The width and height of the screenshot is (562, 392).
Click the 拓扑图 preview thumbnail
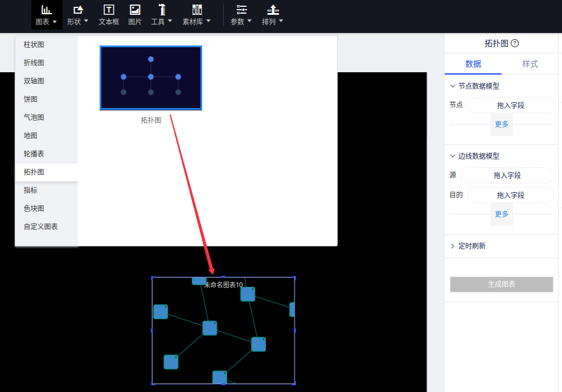coord(151,77)
